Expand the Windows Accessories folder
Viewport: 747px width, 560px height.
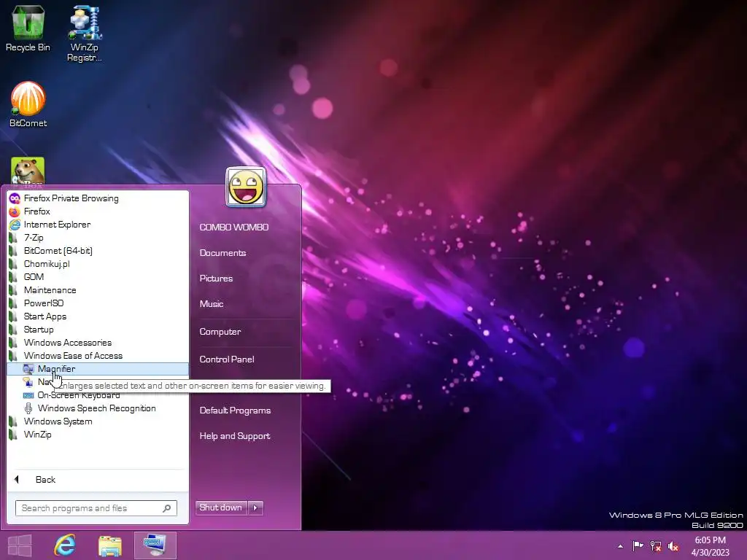98,343
